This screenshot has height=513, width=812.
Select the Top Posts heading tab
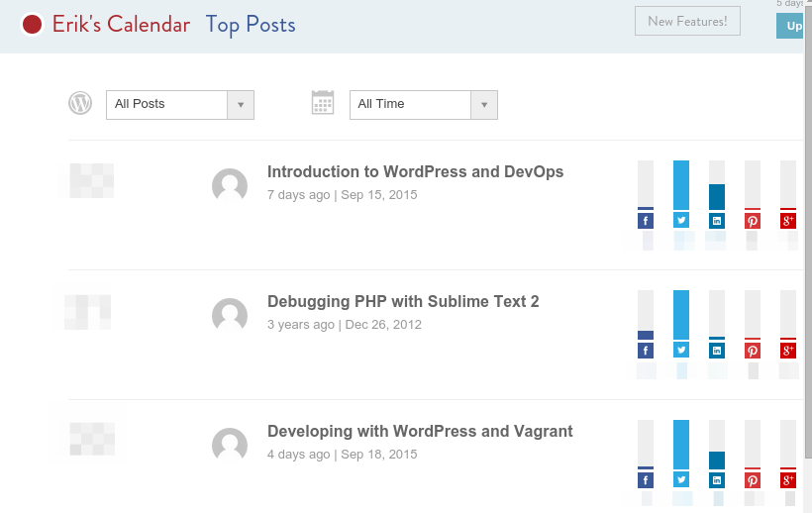(x=251, y=25)
